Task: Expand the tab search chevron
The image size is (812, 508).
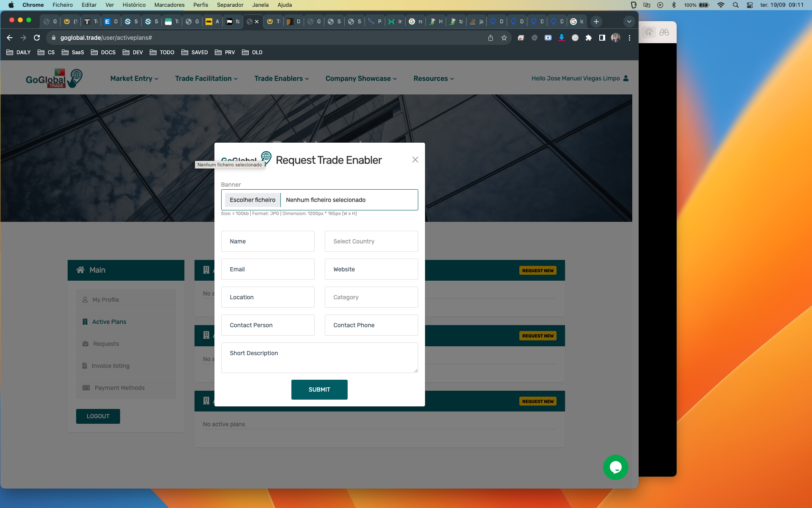Action: coord(629,22)
